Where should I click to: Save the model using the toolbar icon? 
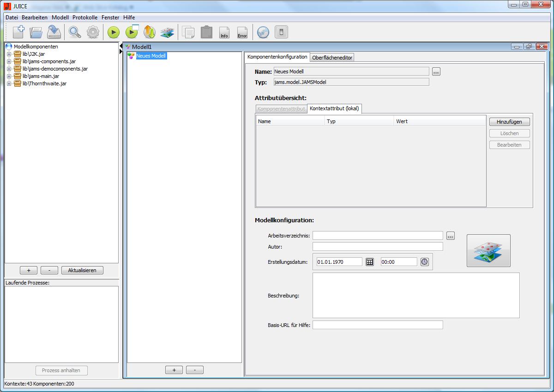[x=54, y=32]
